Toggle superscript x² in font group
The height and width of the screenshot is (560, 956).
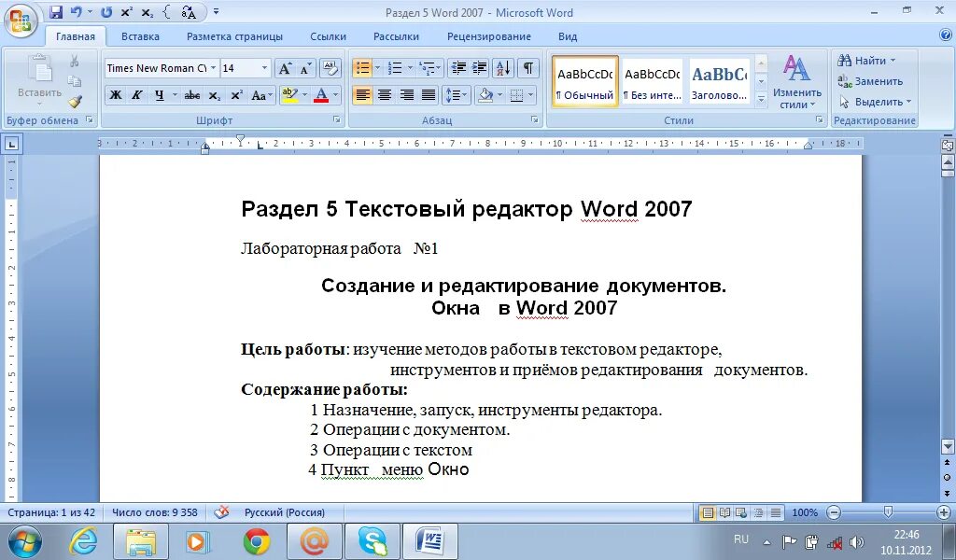click(236, 95)
